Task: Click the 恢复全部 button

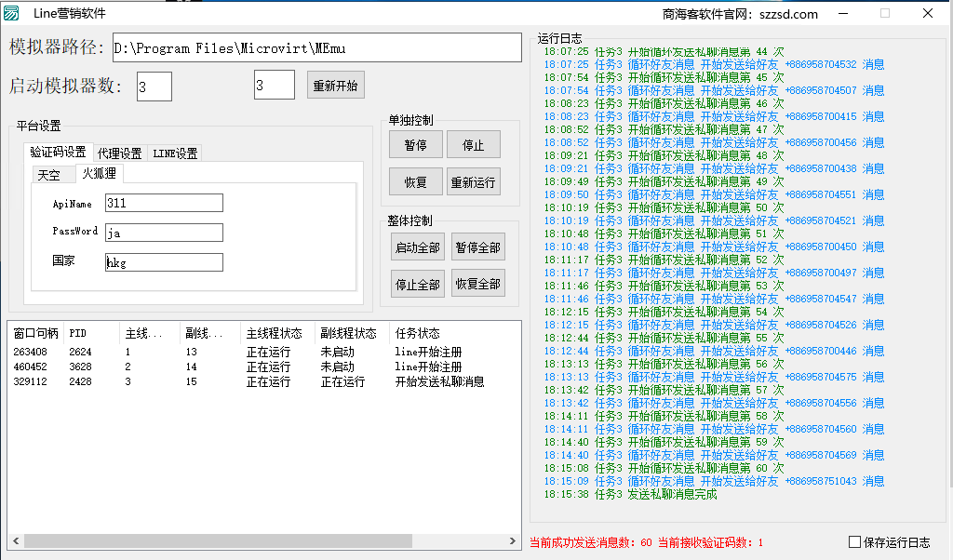Action: [477, 284]
